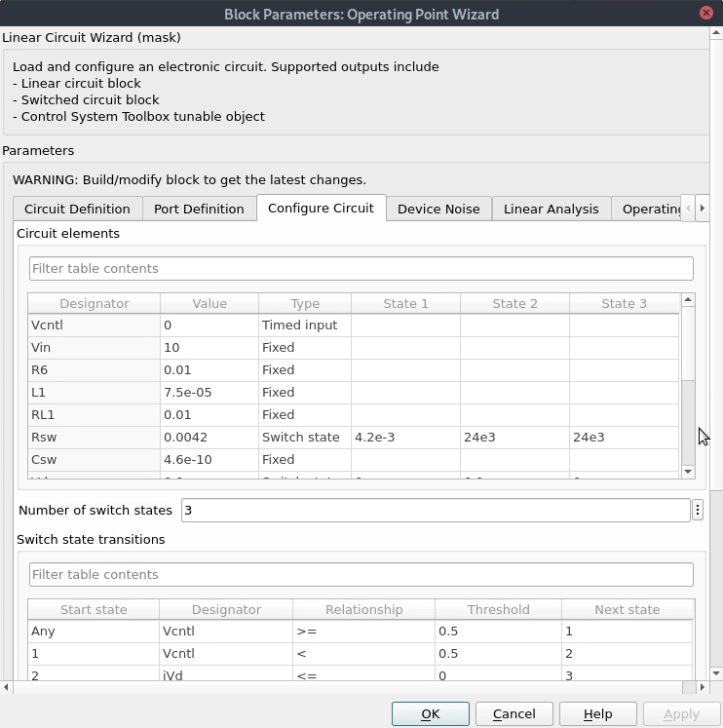
Task: Select the iVd designator cell
Action: [226, 675]
